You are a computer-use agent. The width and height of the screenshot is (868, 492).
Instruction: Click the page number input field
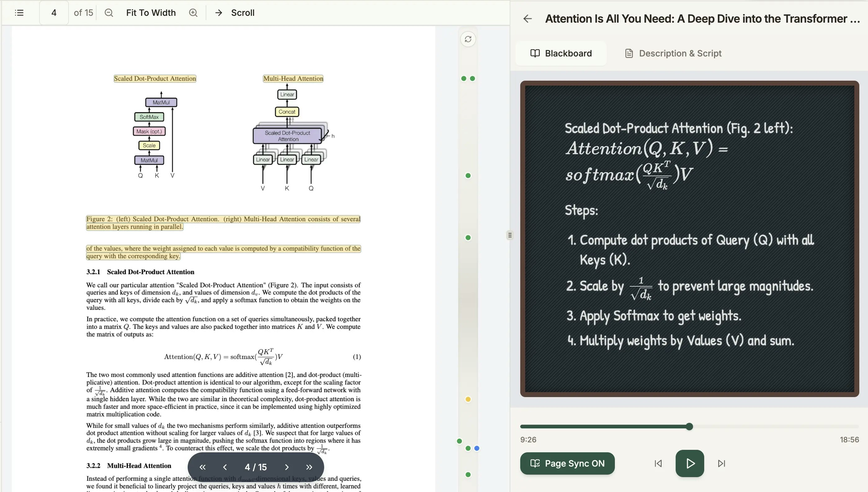tap(54, 13)
